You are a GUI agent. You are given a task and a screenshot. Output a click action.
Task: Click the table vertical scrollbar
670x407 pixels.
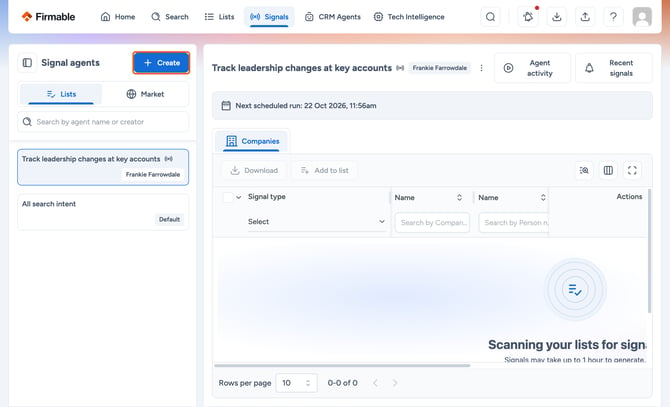(x=649, y=251)
